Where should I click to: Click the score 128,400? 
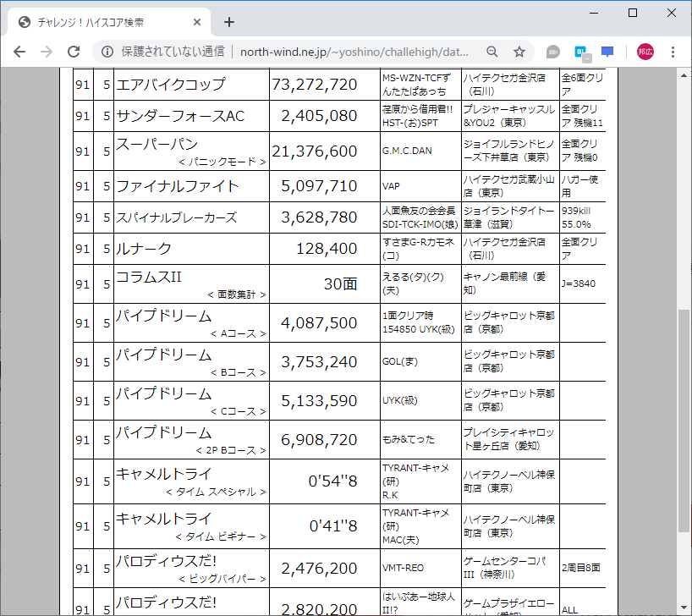click(327, 249)
